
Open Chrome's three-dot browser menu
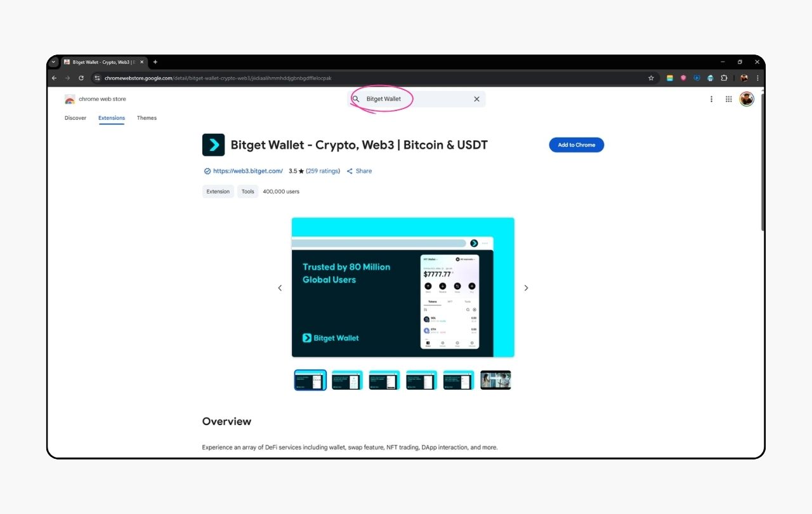[757, 78]
